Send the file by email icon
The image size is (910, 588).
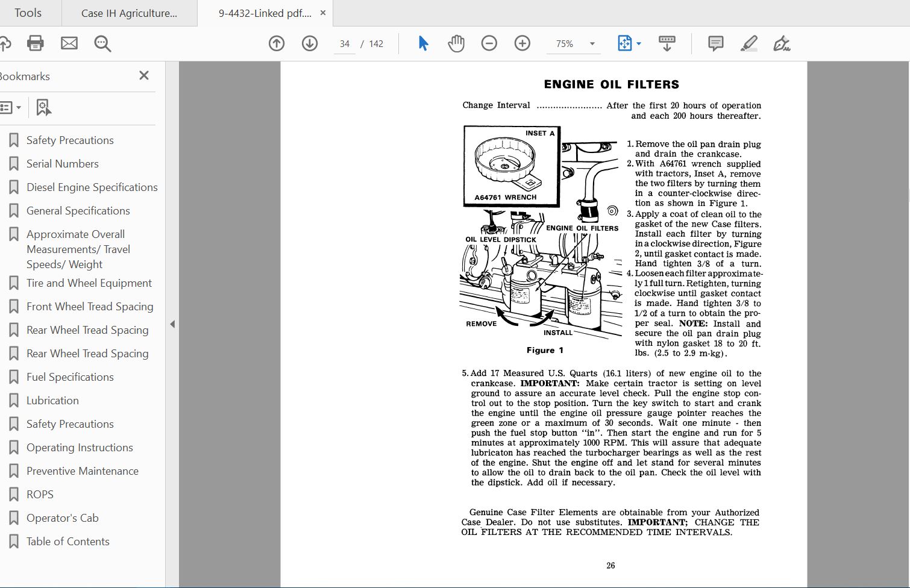[x=69, y=43]
